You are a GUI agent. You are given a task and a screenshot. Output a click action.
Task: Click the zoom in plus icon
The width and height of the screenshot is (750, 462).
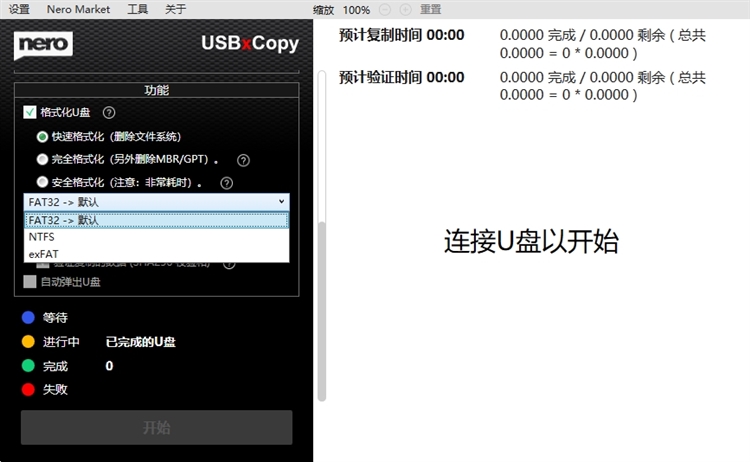[405, 9]
